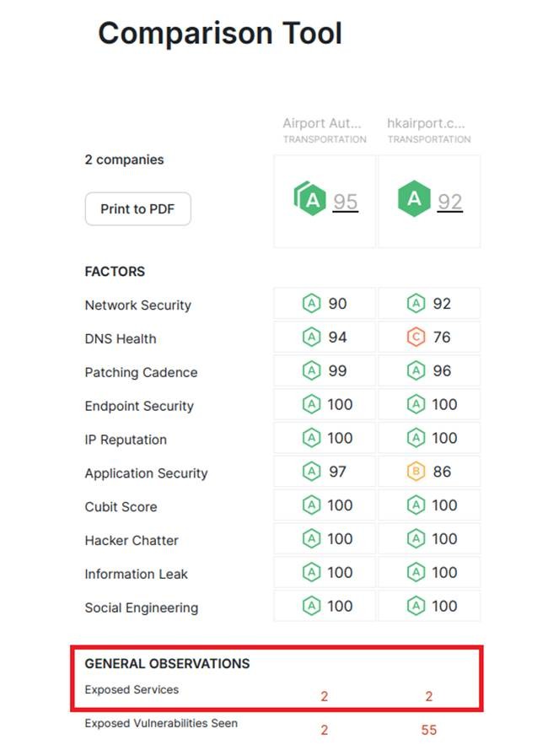
Task: Click the A grade icon beside DNS Health 94
Action: (x=312, y=337)
